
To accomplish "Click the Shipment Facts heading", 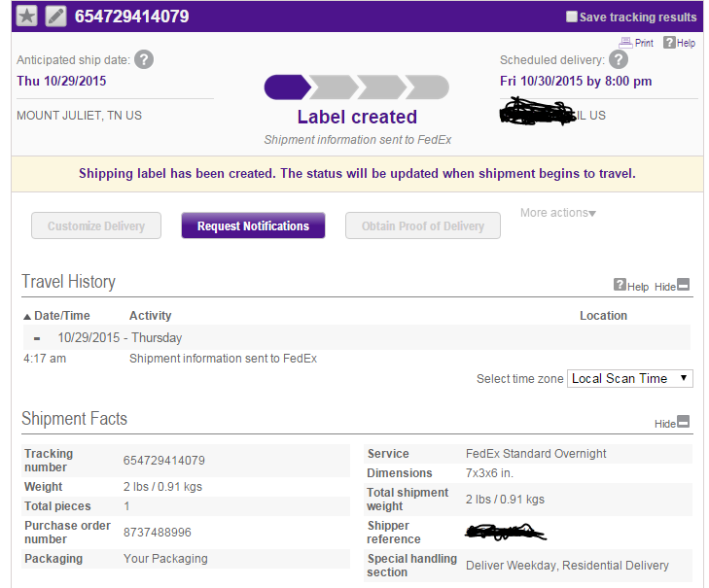I will pyautogui.click(x=74, y=419).
